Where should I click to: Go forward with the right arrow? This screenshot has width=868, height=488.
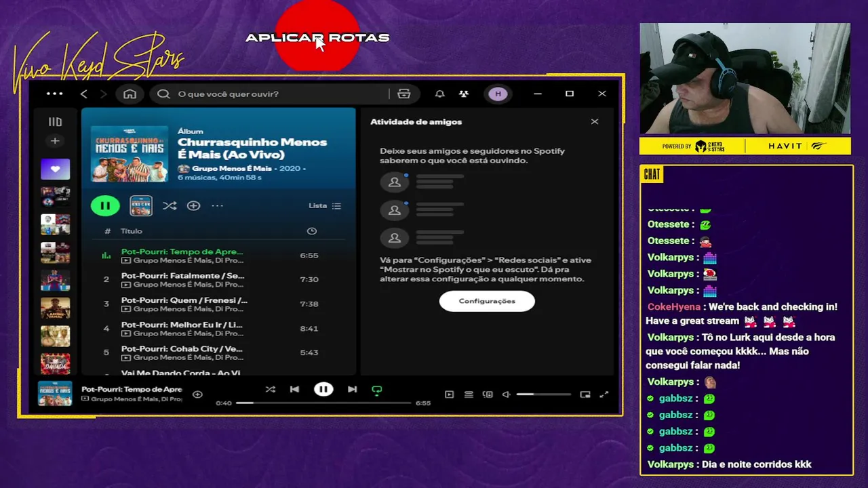click(x=103, y=94)
